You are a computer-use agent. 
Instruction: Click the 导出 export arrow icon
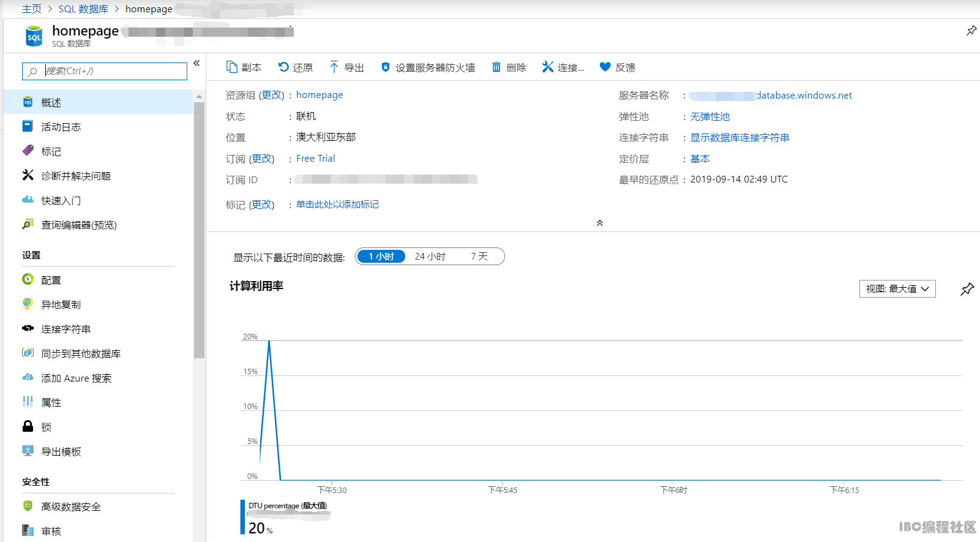(334, 67)
